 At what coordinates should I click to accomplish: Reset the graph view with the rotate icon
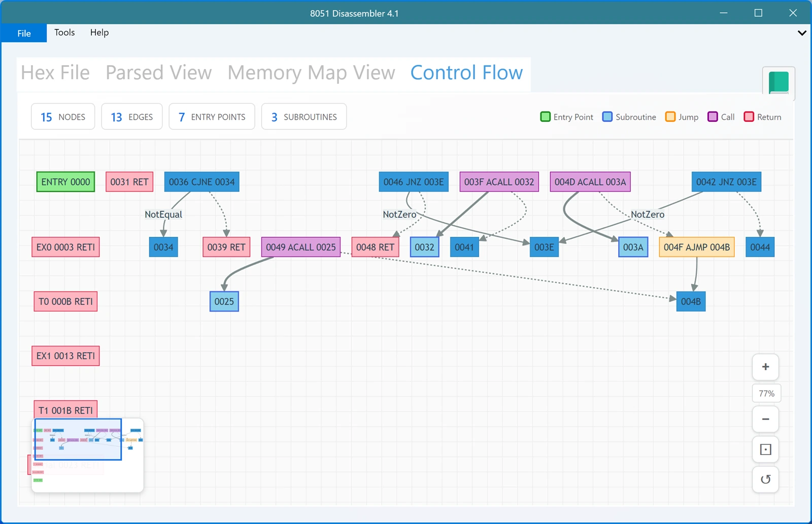point(765,479)
